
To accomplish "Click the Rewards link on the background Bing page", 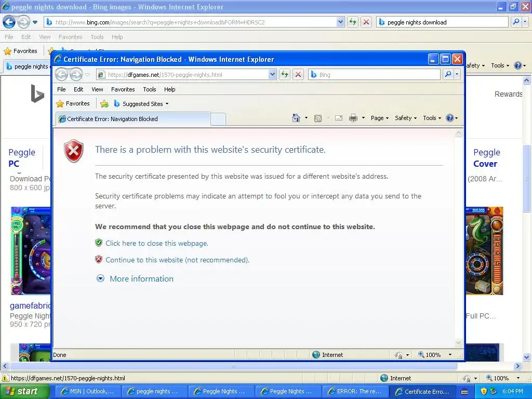I will click(508, 94).
